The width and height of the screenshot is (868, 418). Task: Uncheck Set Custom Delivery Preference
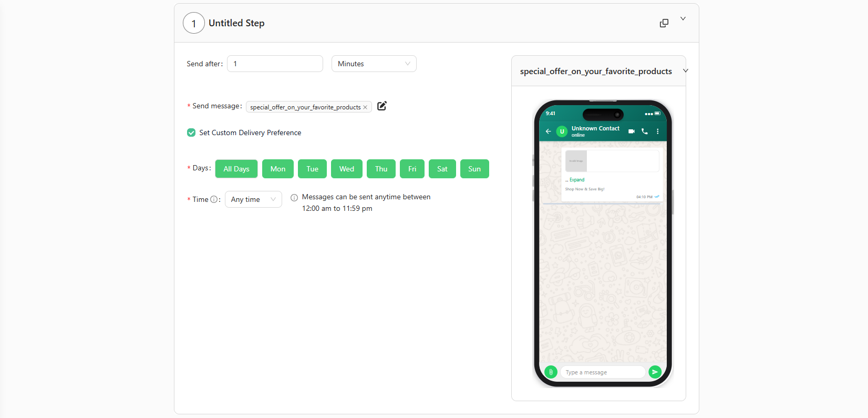tap(191, 132)
